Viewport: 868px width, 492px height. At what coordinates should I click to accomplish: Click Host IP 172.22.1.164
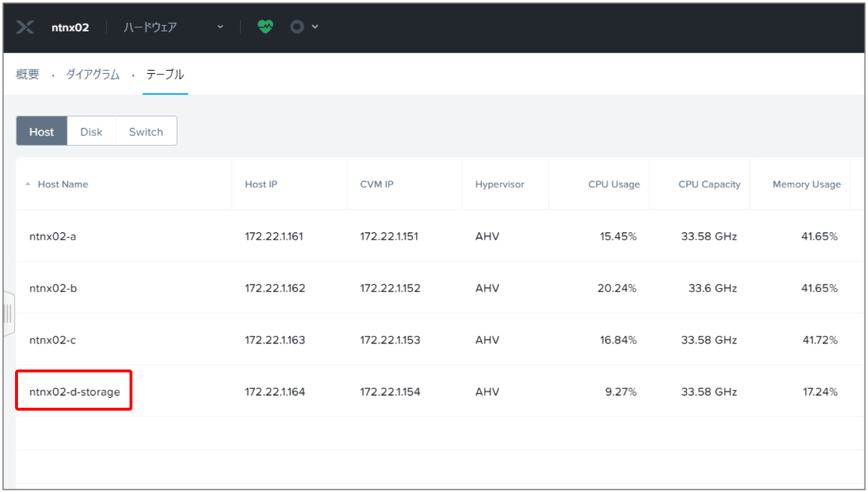[275, 392]
